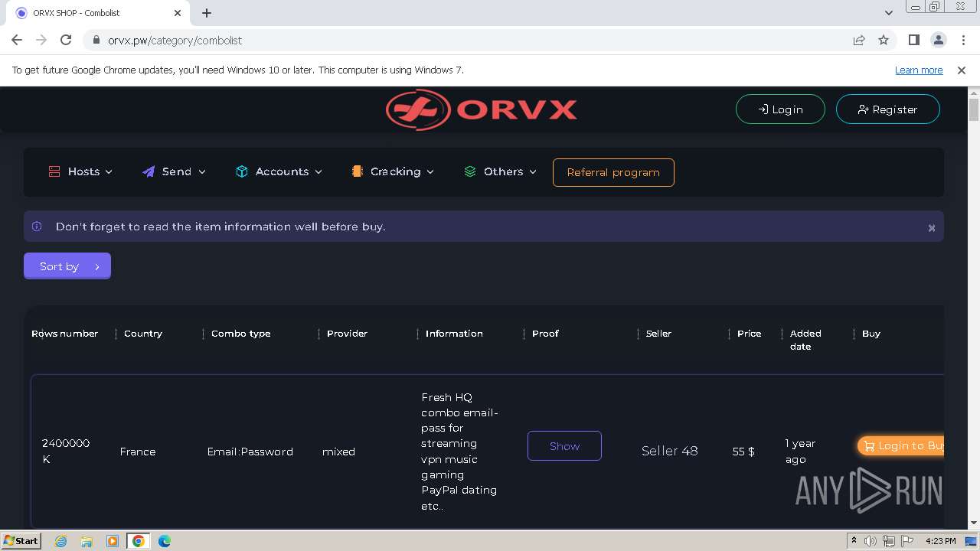Open the Referral program page
This screenshot has height=551, width=980.
point(613,172)
